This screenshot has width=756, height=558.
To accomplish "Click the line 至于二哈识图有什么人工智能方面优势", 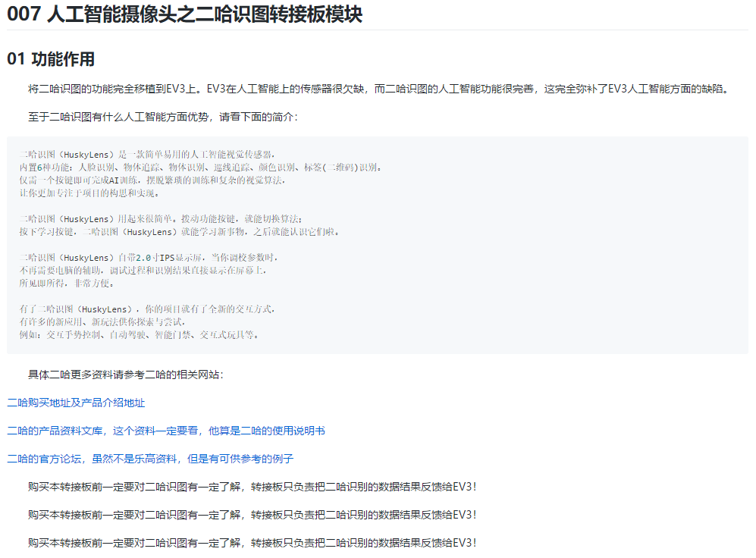I will coord(163,117).
